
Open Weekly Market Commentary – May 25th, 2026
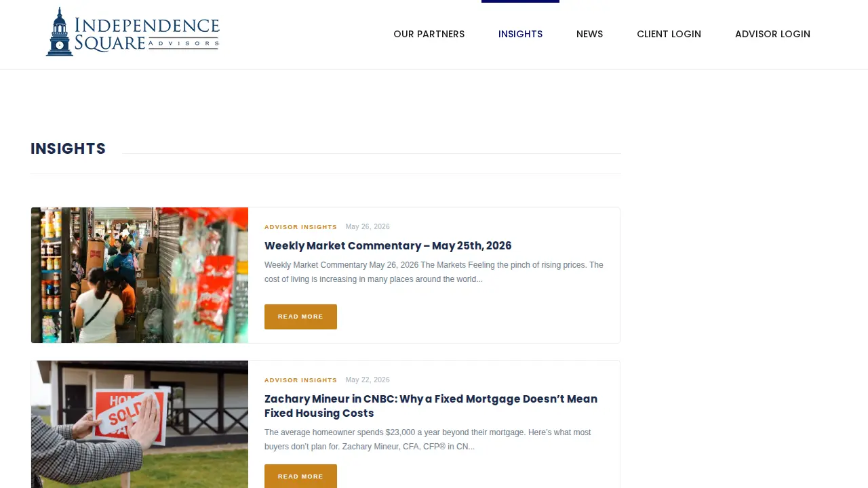tap(388, 245)
